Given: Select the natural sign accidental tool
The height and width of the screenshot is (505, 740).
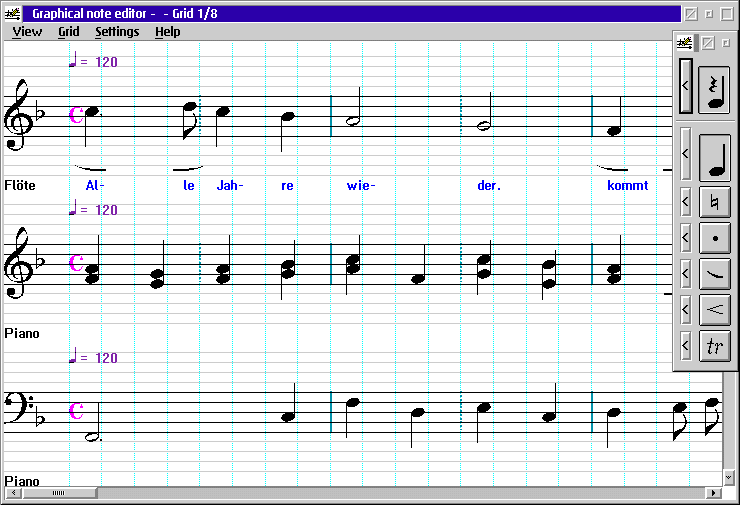Looking at the screenshot, I should click(x=715, y=202).
